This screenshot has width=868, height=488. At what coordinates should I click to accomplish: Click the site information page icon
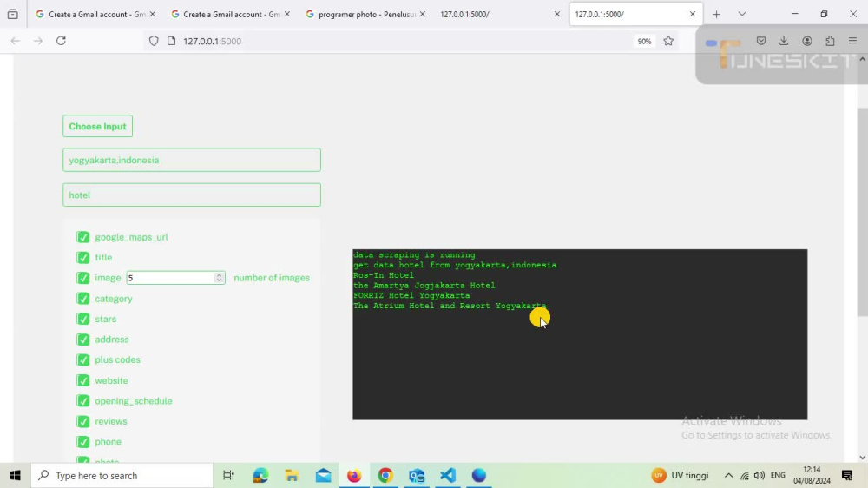[x=172, y=41]
